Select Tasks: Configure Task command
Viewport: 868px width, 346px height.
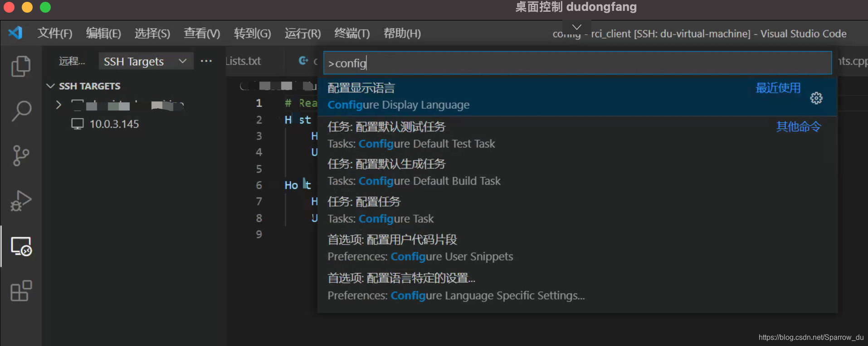coord(577,211)
